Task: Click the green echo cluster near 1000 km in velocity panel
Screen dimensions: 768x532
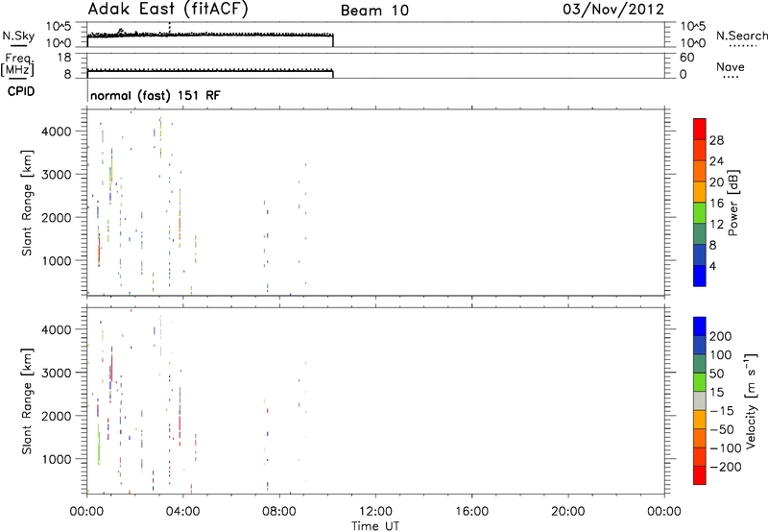Action: 99,445
